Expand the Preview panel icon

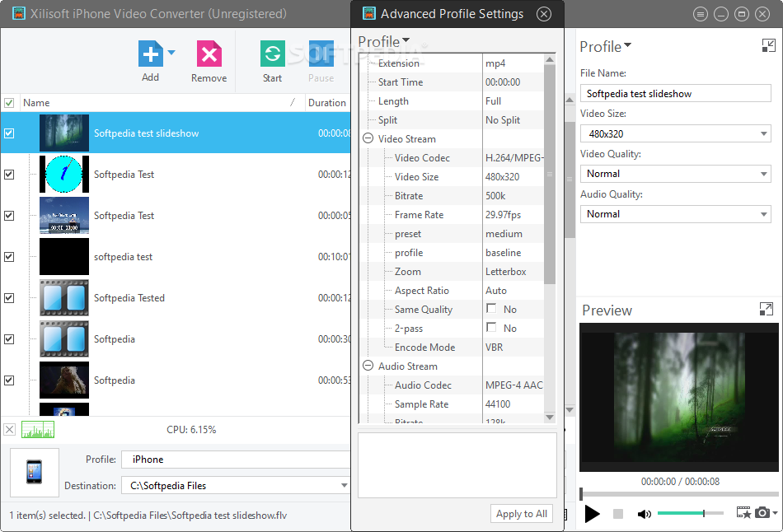pos(766,309)
